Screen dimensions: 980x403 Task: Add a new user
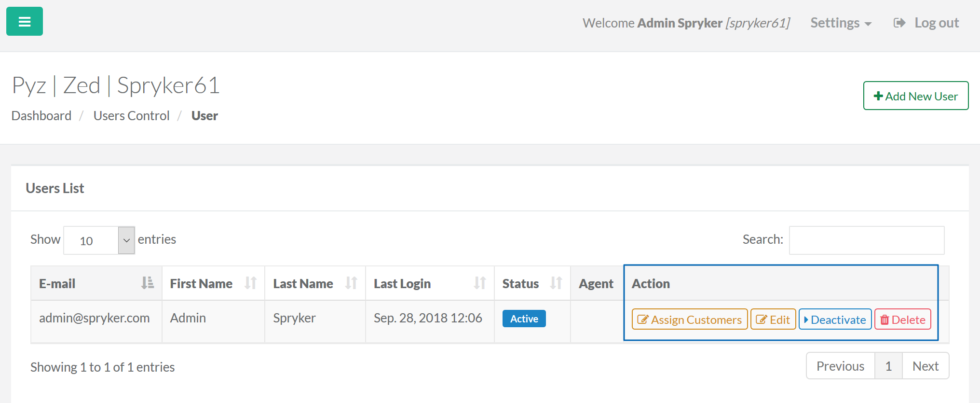coord(916,96)
